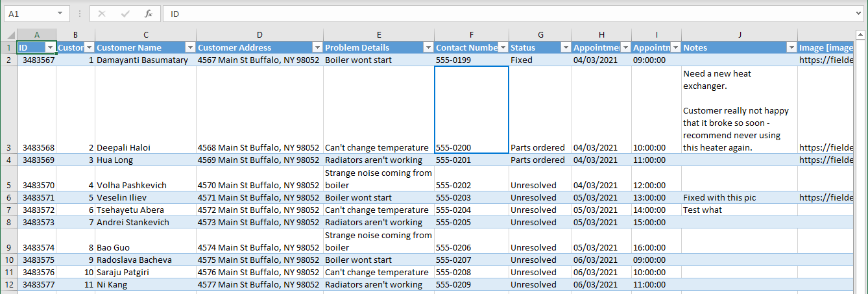This screenshot has width=868, height=294.
Task: Click Strange noise cell in Bao Guo's row
Action: click(379, 241)
